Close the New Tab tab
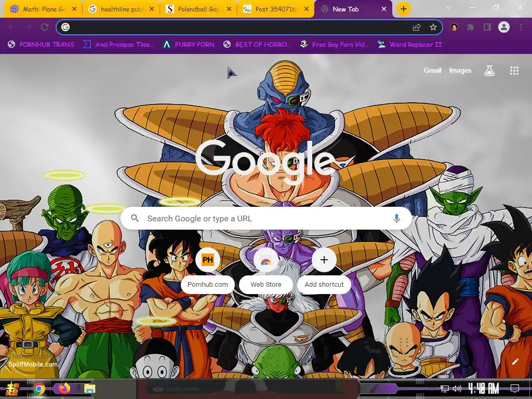 [384, 9]
